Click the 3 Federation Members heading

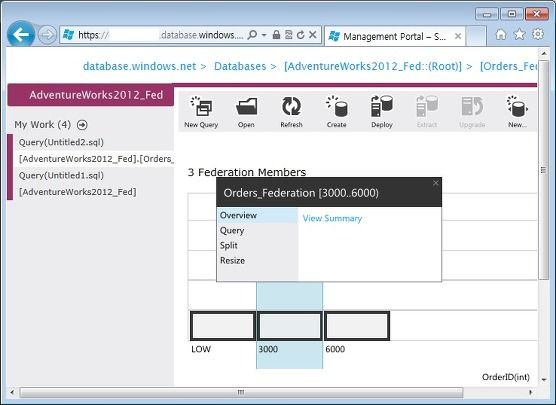click(247, 172)
